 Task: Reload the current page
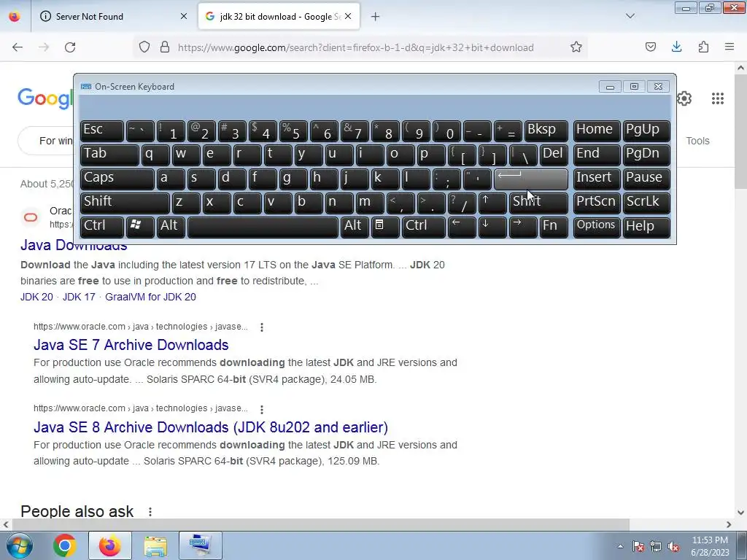point(70,47)
